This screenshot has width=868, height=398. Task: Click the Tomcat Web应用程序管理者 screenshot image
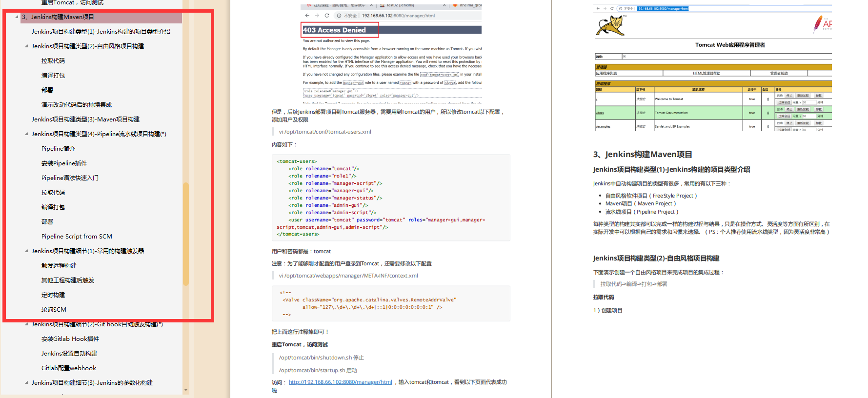pyautogui.click(x=713, y=68)
